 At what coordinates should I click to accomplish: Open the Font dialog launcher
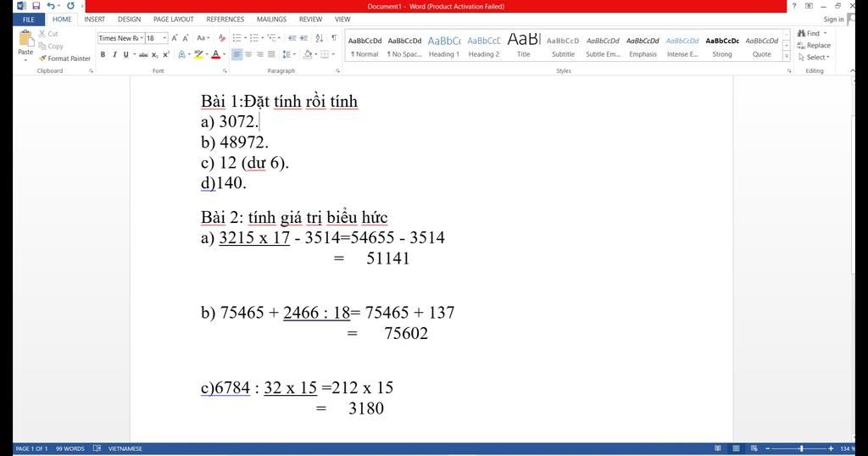[x=225, y=71]
